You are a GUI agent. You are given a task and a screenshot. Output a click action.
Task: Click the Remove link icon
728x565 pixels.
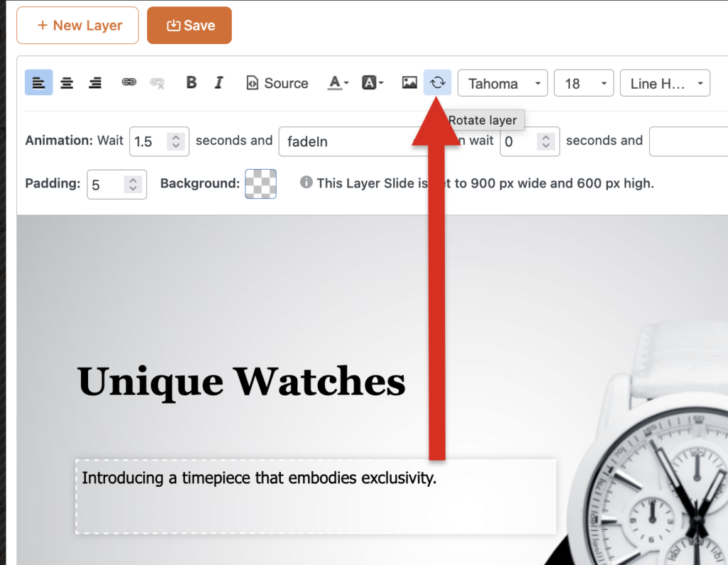click(x=157, y=82)
